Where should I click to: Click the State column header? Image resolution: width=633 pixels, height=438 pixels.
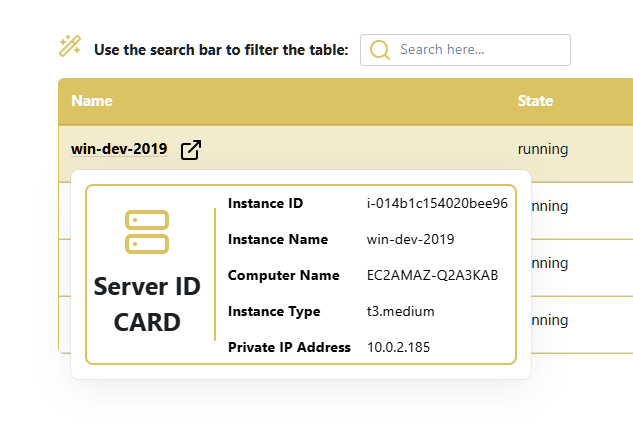(535, 101)
